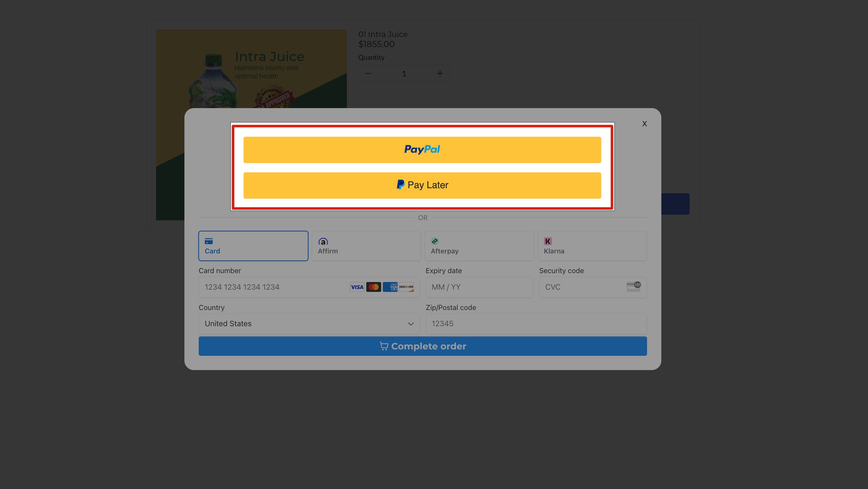Decrease quantity with the minus icon
The height and width of the screenshot is (489, 868).
[368, 73]
